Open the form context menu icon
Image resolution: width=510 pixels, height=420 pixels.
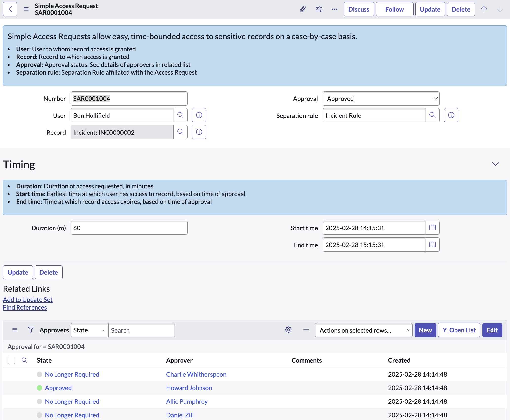pyautogui.click(x=26, y=9)
